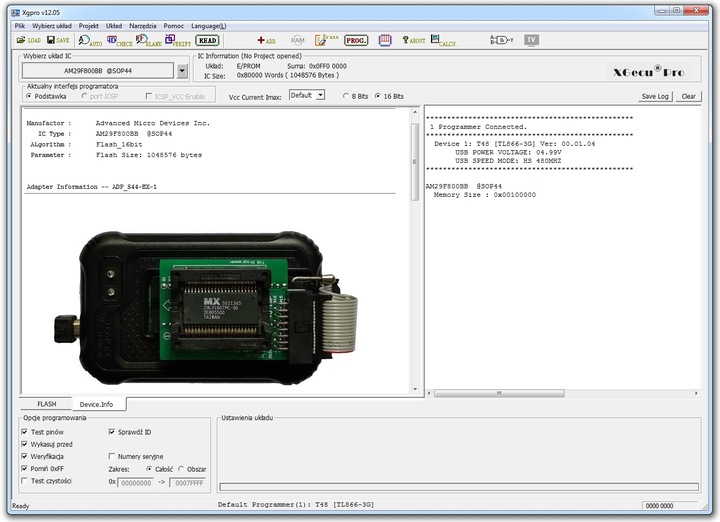Toggle the Wykasuj przed checkbox
The height and width of the screenshot is (522, 720).
(x=47, y=444)
